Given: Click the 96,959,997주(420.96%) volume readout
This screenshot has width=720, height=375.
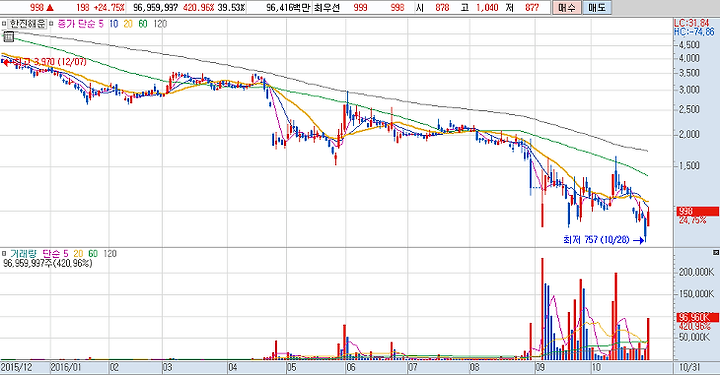Looking at the screenshot, I should 48,263.
